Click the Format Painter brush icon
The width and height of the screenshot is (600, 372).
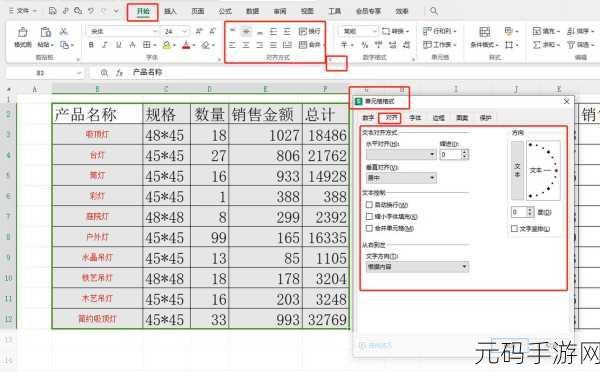coord(23,33)
